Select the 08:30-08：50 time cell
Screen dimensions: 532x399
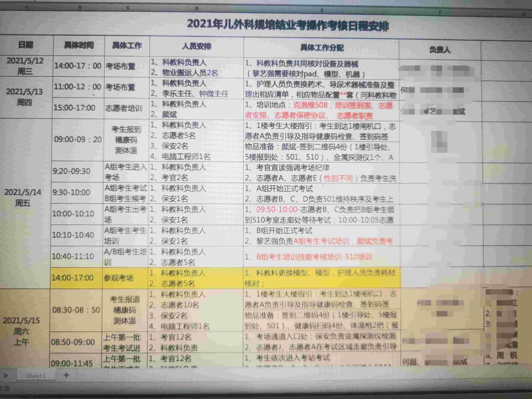point(76,310)
